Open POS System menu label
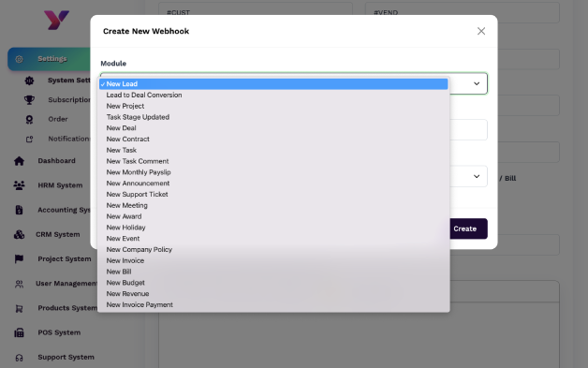588x368 pixels. tap(59, 332)
